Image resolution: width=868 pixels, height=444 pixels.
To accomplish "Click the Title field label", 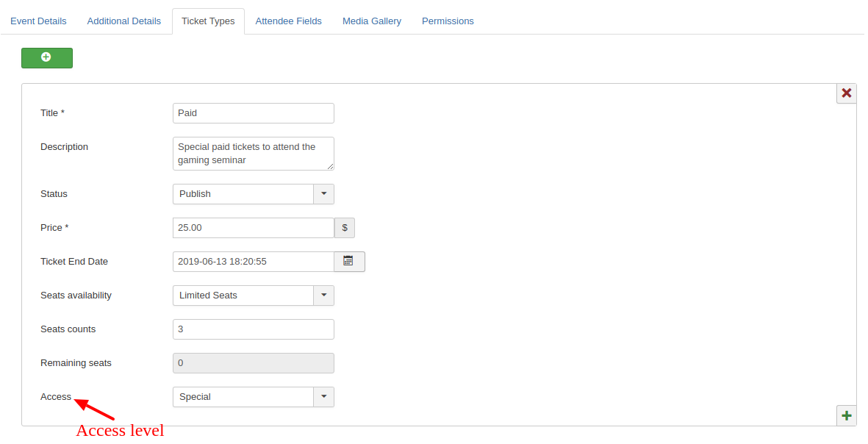I will tap(53, 113).
